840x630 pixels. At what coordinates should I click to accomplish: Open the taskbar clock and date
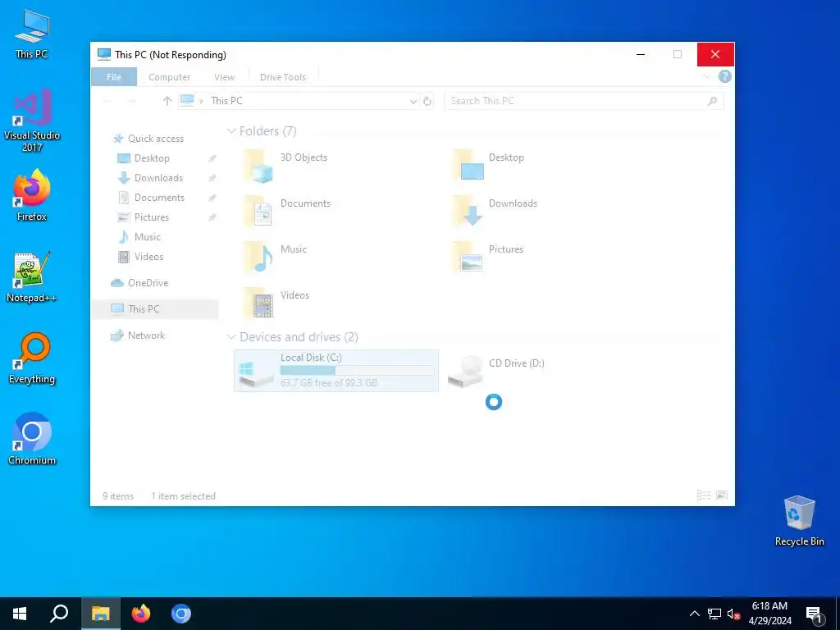(x=769, y=614)
